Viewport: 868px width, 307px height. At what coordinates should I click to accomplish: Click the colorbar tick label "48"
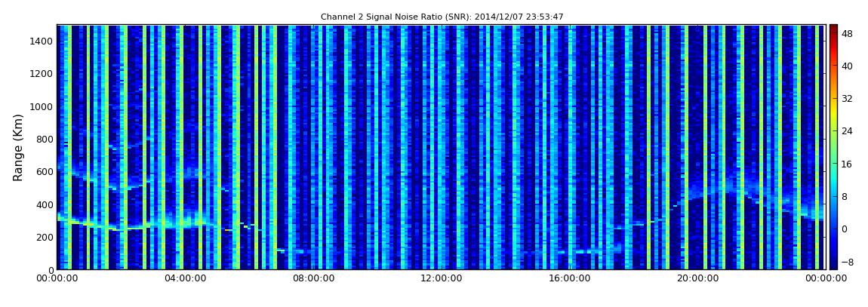coord(847,33)
